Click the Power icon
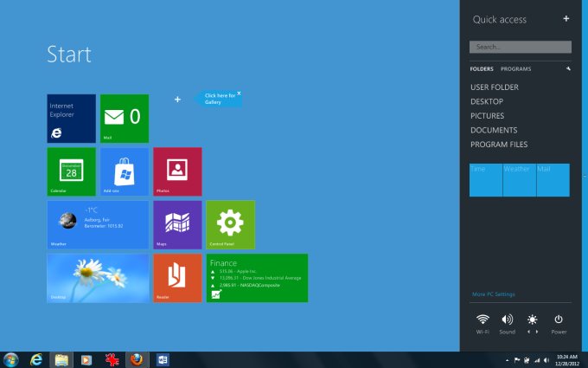This screenshot has width=588, height=368. (559, 320)
